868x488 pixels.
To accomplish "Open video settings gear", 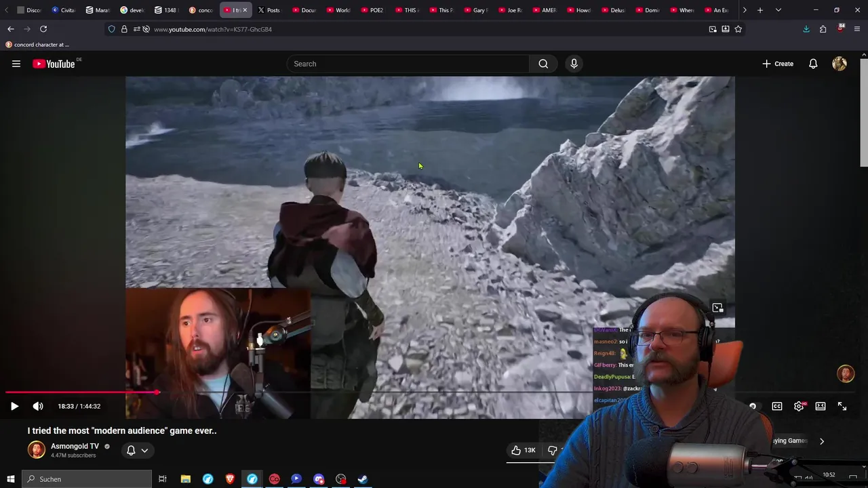I will (x=799, y=406).
